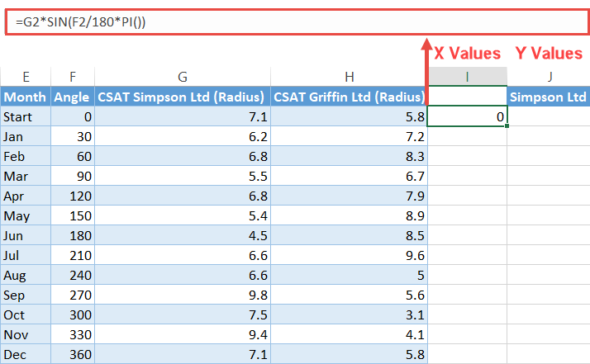Click Simpson radius 9.4 in Nov row
This screenshot has height=364, width=590.
click(183, 334)
